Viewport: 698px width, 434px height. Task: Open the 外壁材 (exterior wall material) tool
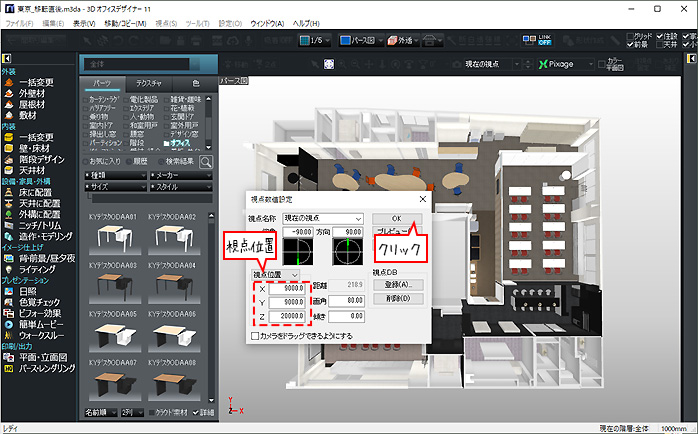(30, 94)
